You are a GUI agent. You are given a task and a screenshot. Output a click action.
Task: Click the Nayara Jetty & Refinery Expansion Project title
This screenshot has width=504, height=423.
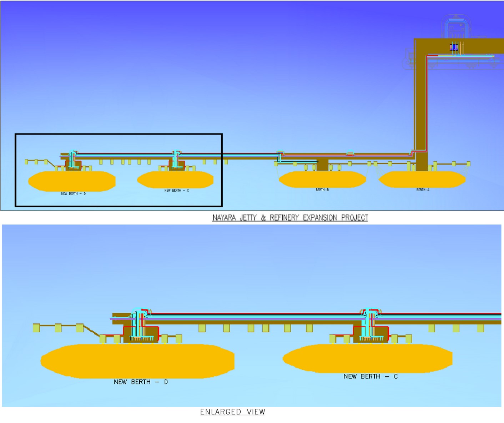click(290, 217)
